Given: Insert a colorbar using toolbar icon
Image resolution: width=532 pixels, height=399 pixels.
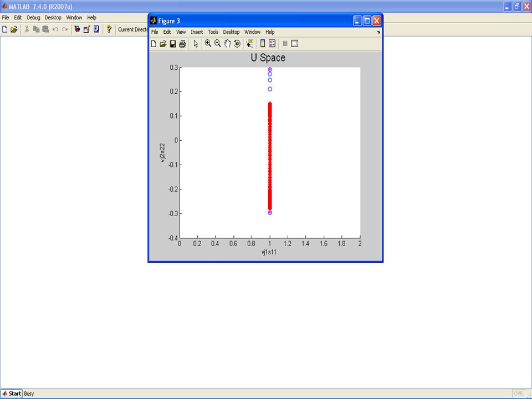Looking at the screenshot, I should click(263, 43).
